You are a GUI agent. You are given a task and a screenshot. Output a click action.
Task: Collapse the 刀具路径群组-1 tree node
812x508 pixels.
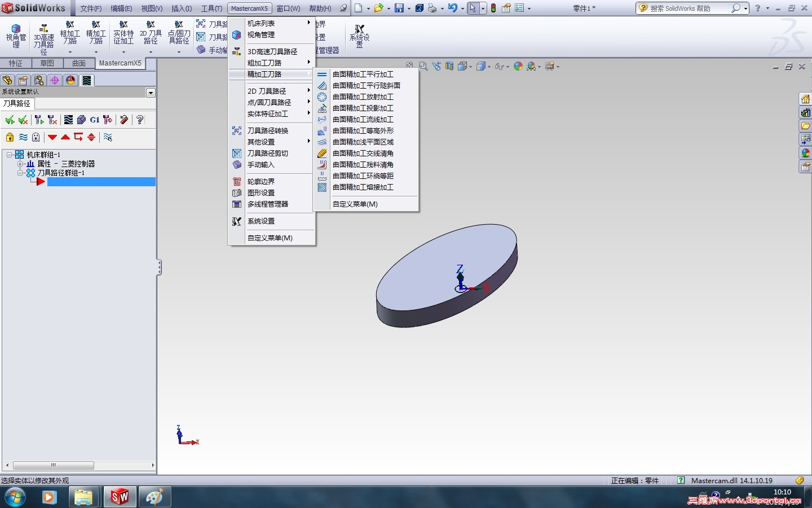coord(20,173)
